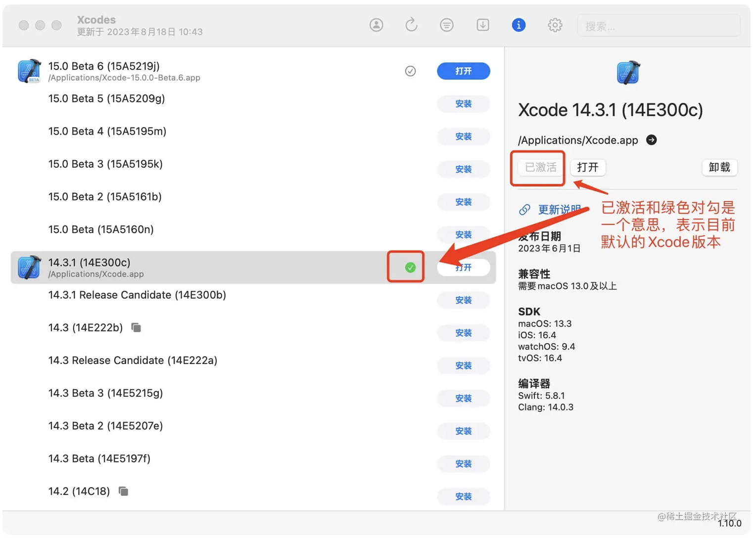Toggle the info panel icon
The width and height of the screenshot is (756, 538).
(x=519, y=25)
